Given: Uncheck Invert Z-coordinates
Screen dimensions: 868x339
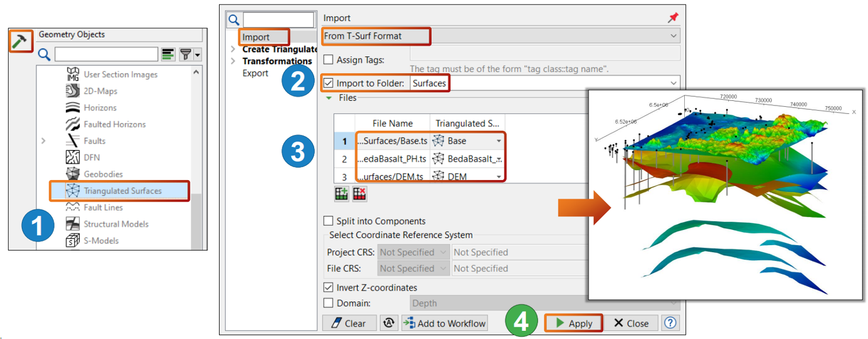Looking at the screenshot, I should 329,287.
